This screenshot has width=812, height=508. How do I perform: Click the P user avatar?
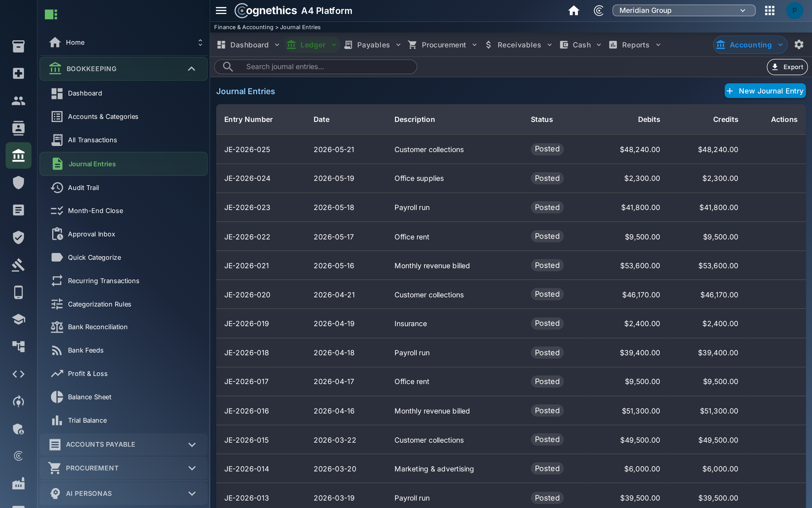[x=794, y=10]
